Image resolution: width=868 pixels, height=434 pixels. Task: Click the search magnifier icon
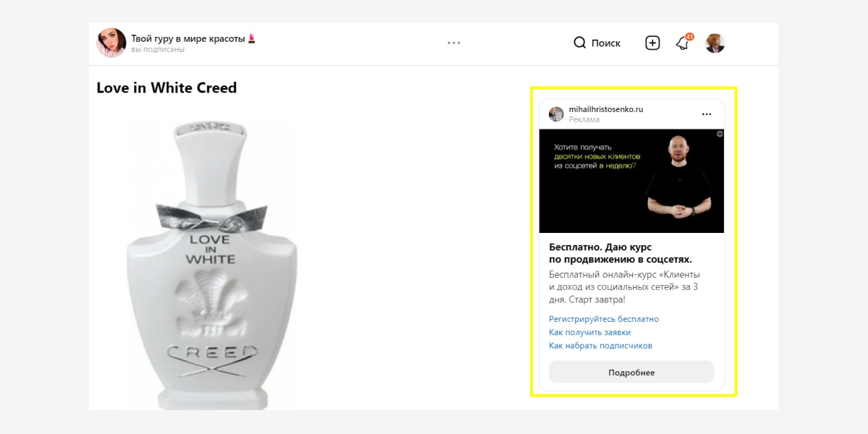[x=579, y=43]
